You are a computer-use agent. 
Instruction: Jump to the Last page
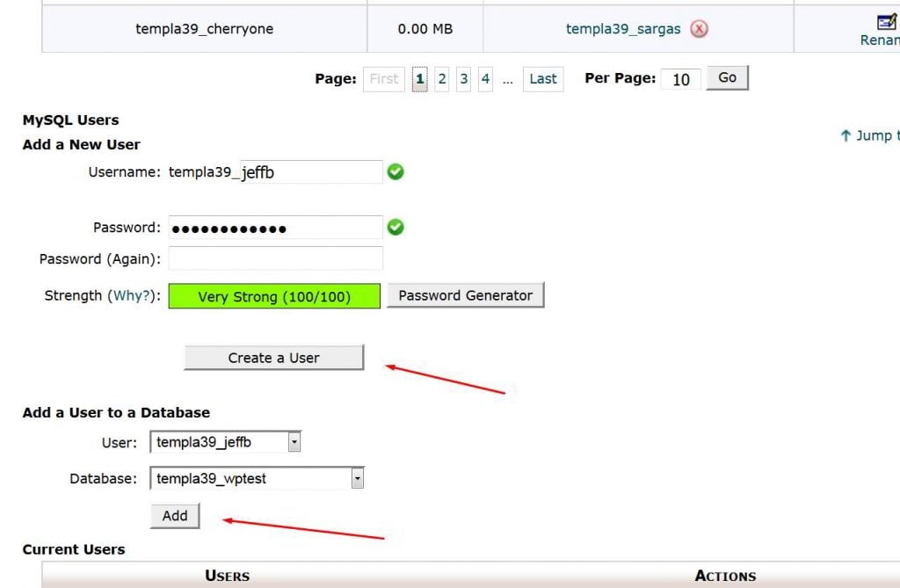click(x=542, y=79)
